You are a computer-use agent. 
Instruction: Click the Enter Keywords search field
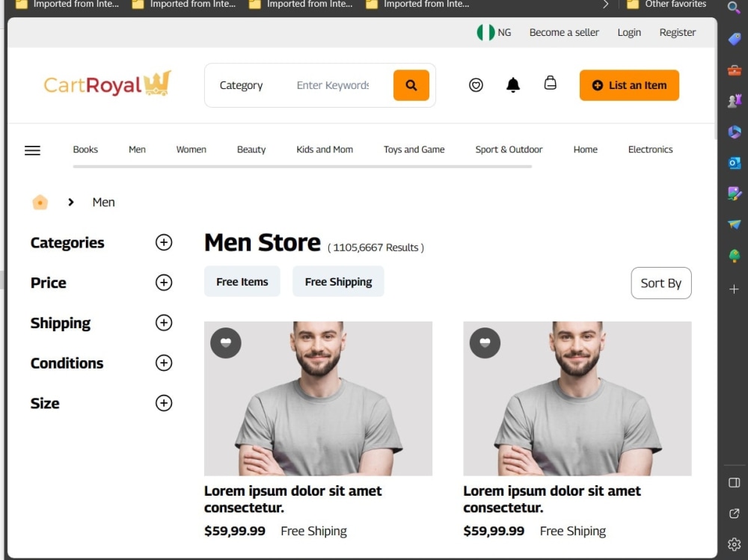click(x=333, y=85)
